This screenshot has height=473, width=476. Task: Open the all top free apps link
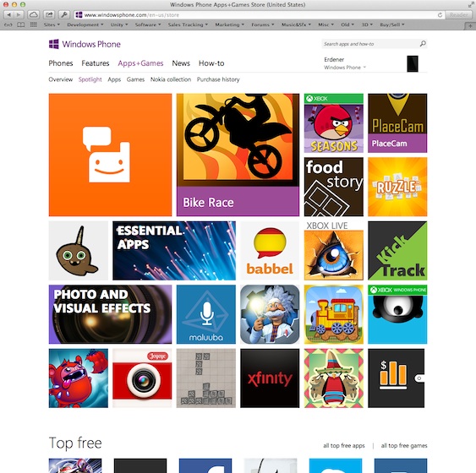click(x=343, y=445)
